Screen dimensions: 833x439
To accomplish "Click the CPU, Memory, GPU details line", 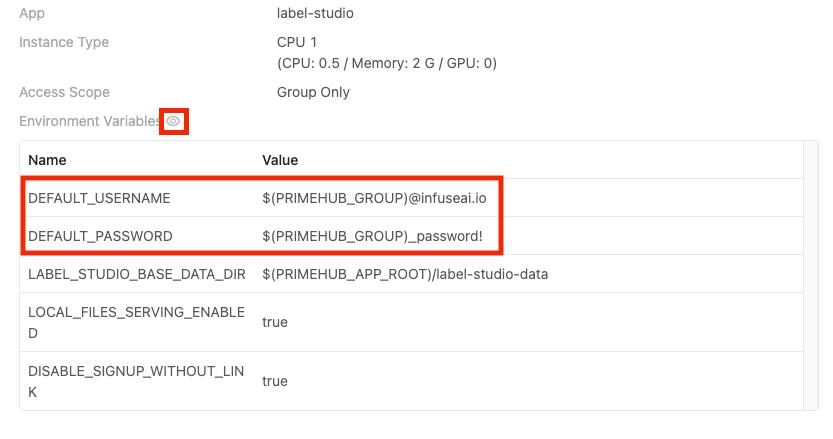I will [387, 63].
